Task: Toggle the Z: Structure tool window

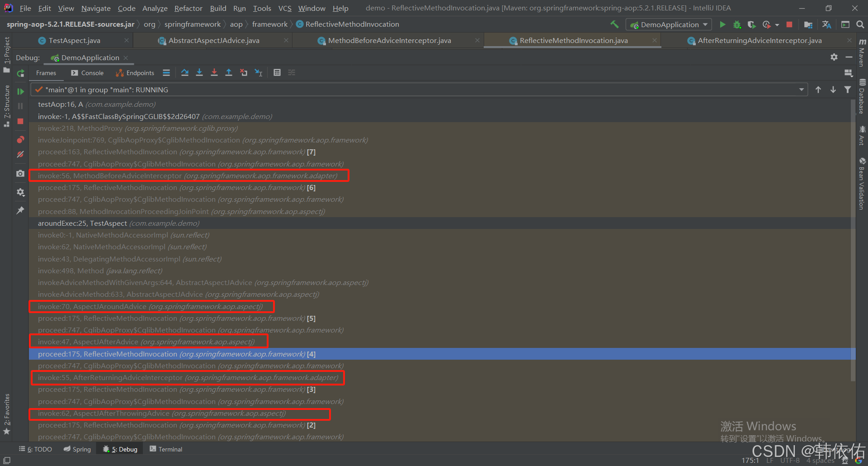Action: [6, 106]
